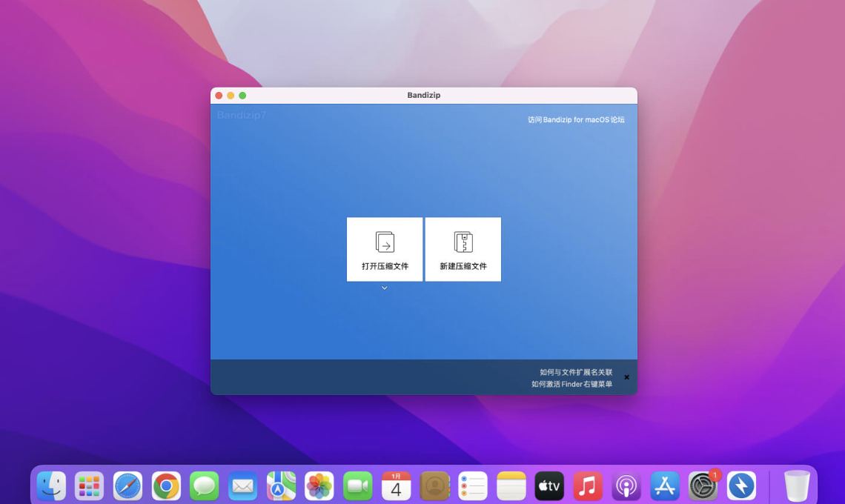The width and height of the screenshot is (845, 504).
Task: Open FaceTime from the Dock
Action: (357, 485)
